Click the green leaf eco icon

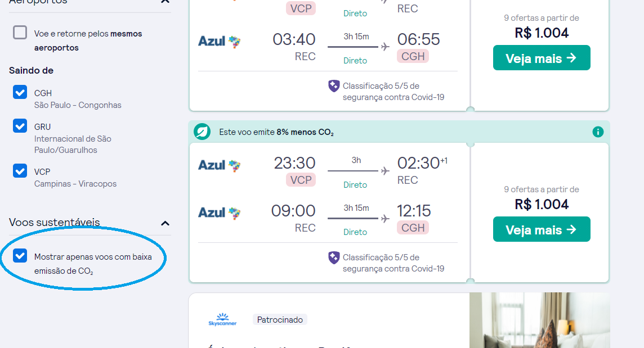(202, 132)
